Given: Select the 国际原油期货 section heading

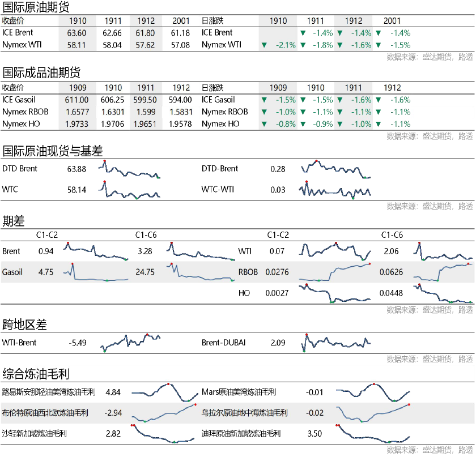Looking at the screenshot, I should 36,7.
